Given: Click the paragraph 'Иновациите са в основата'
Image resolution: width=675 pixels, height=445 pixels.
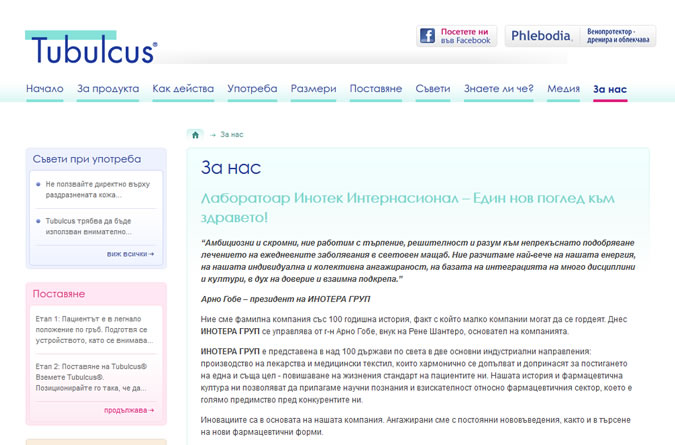Looking at the screenshot, I should (415, 426).
